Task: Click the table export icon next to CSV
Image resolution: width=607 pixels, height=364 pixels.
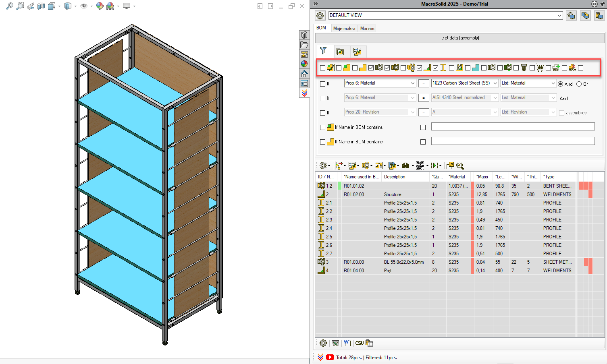Action: click(x=369, y=343)
